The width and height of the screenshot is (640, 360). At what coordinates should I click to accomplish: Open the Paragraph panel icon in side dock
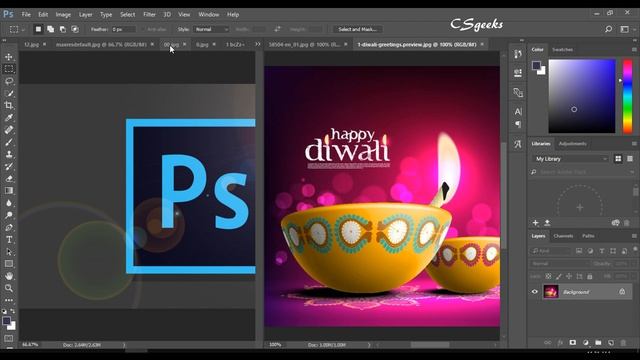click(518, 124)
